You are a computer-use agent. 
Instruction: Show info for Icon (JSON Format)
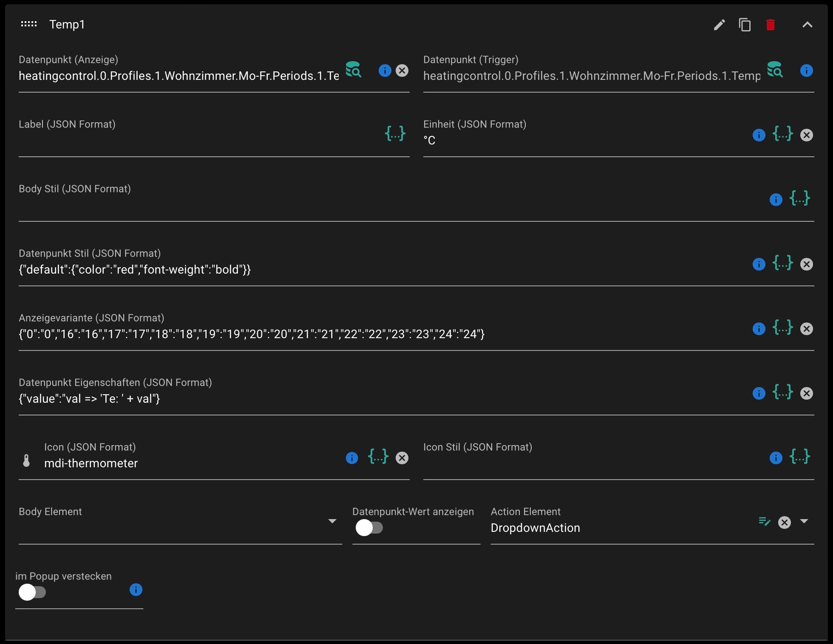[x=351, y=458]
